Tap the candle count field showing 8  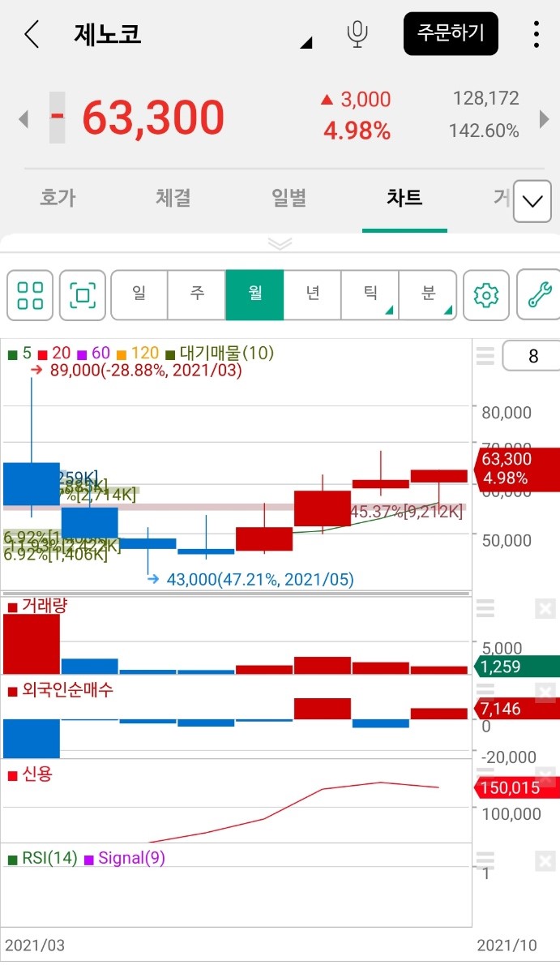click(x=532, y=356)
